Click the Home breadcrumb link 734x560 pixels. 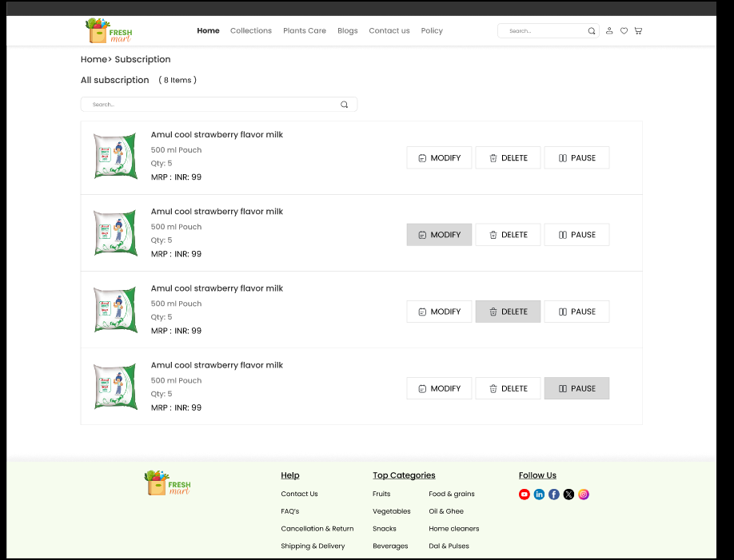(94, 59)
